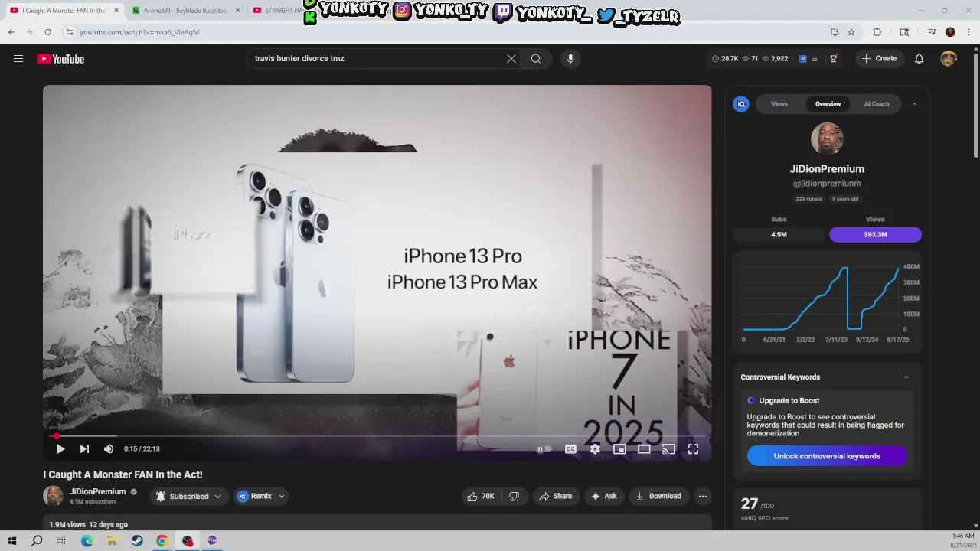Screen dimensions: 980x551
Task: Cast video to a TV
Action: [668, 449]
